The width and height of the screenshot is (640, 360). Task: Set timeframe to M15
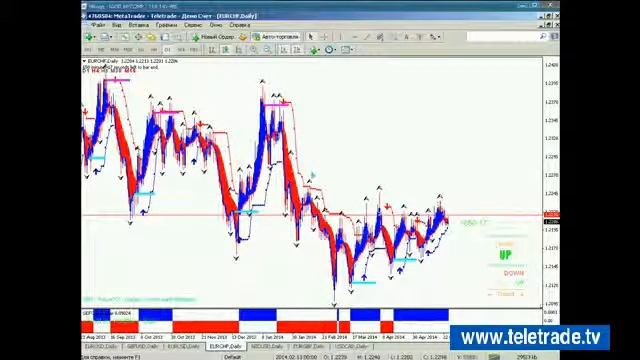pyautogui.click(x=114, y=49)
